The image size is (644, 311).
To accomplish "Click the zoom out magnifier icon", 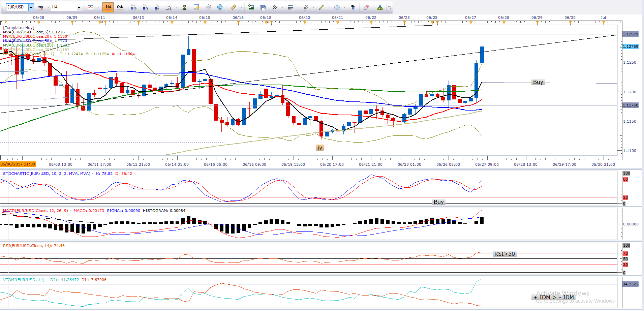I will [x=145, y=7].
